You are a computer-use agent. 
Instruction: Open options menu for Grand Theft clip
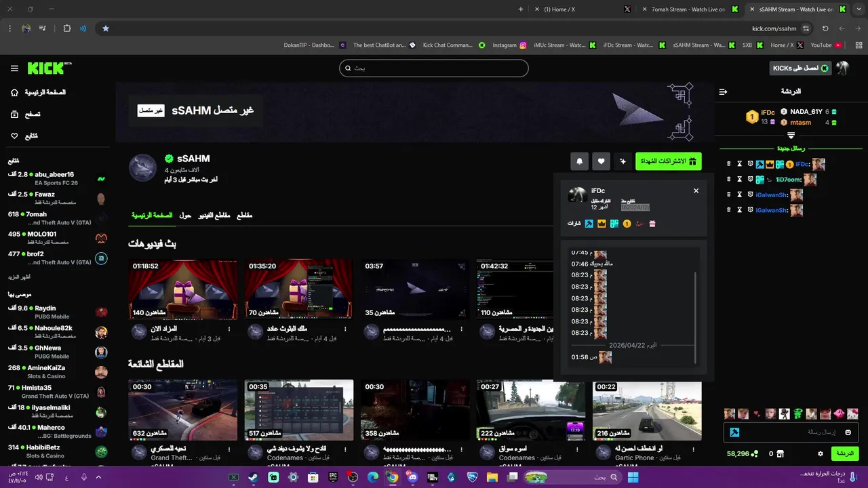(x=229, y=449)
